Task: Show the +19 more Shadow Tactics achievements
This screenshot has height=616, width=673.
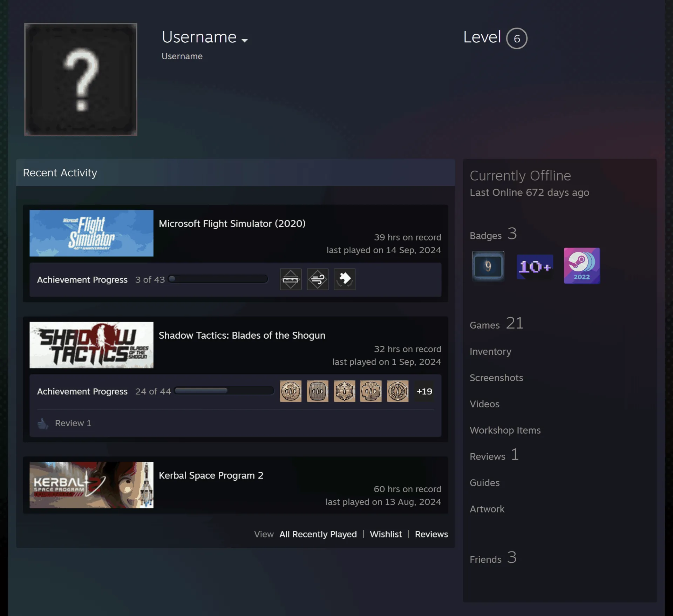Action: pyautogui.click(x=424, y=391)
